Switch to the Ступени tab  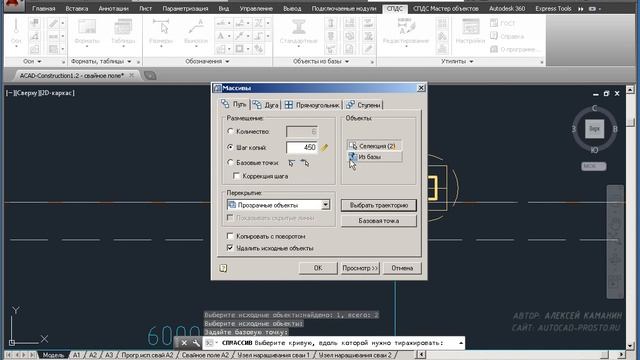(364, 105)
